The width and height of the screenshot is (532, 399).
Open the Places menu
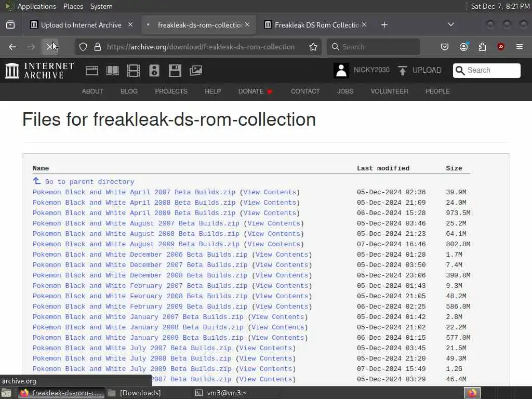point(73,6)
